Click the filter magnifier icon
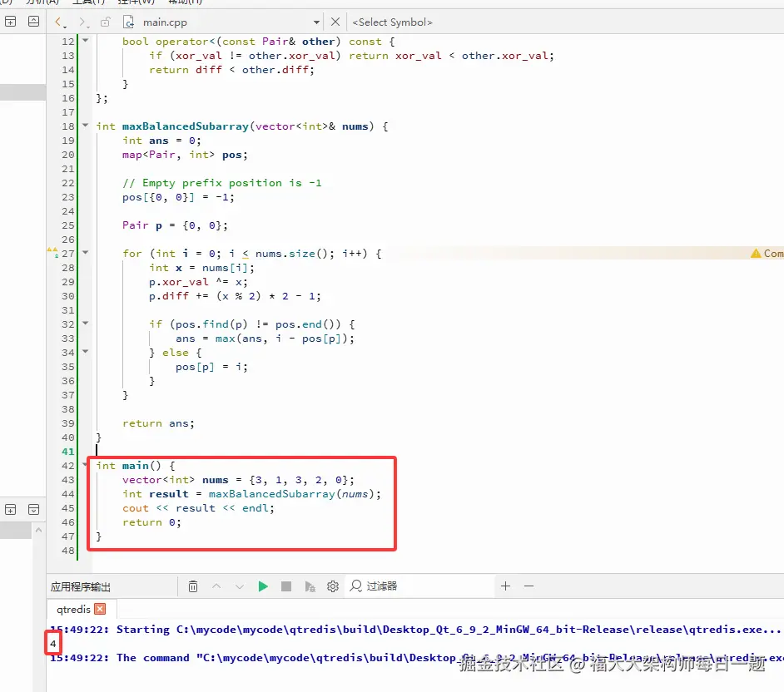This screenshot has height=692, width=784. (x=355, y=586)
